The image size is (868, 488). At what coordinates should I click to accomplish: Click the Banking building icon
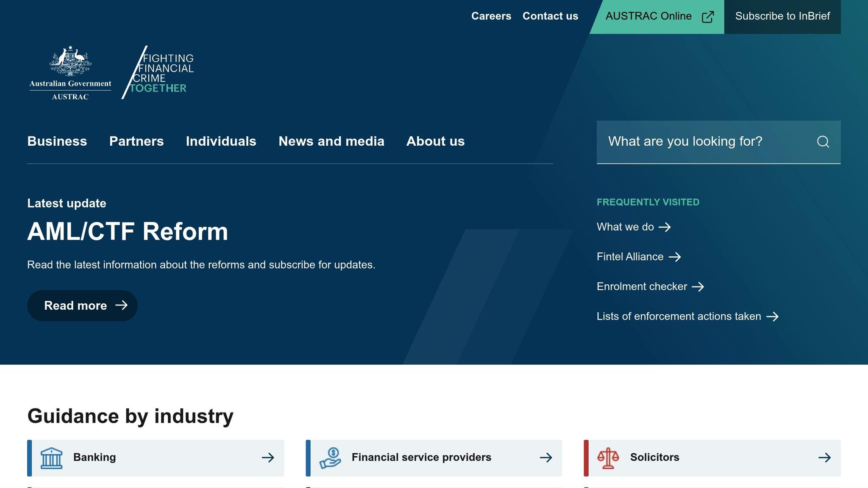tap(51, 458)
